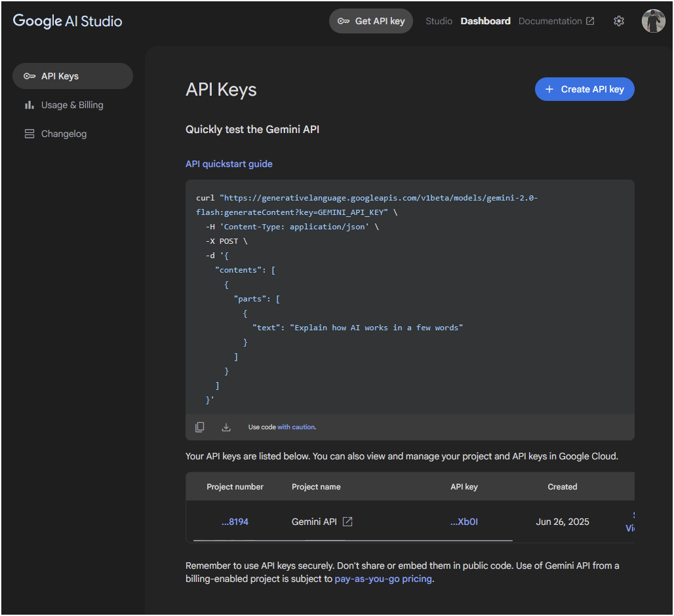Switch to the Studio tab
The image size is (674, 616).
[439, 21]
